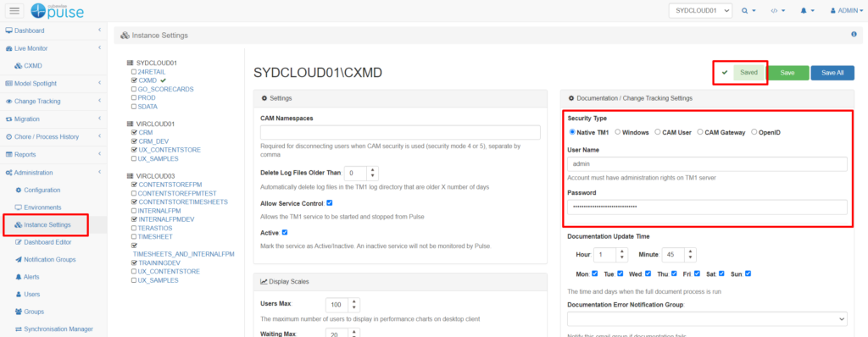Click the green Save button

[x=787, y=73]
